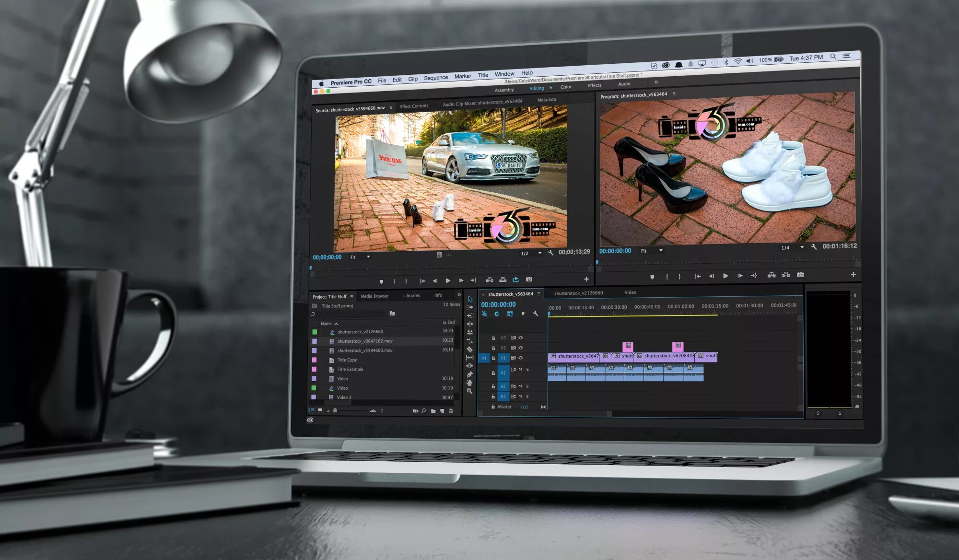
Task: Toggle Snap in the timeline header
Action: pos(497,314)
